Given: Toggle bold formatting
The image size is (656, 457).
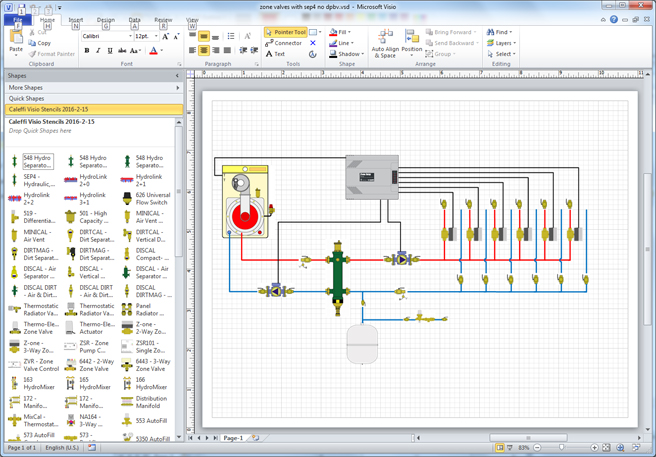Looking at the screenshot, I should (x=87, y=51).
